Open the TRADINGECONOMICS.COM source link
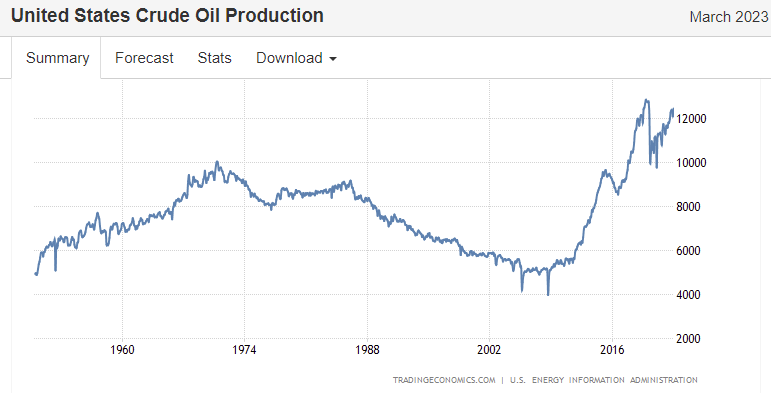 click(x=444, y=380)
